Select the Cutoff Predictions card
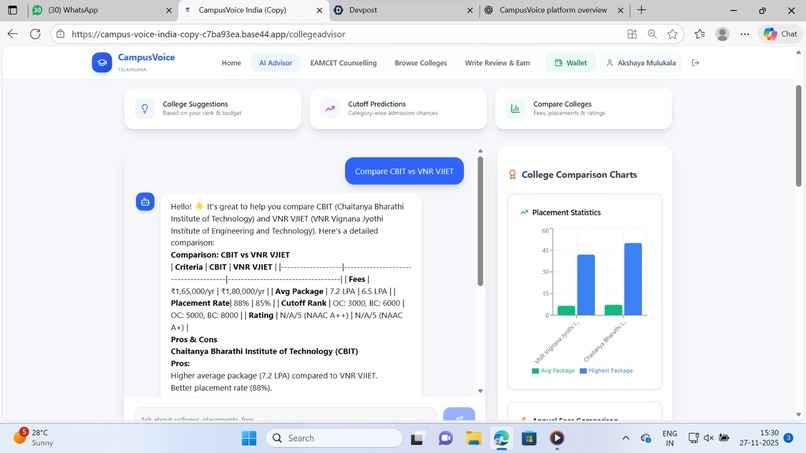Image resolution: width=806 pixels, height=453 pixels. (x=398, y=108)
